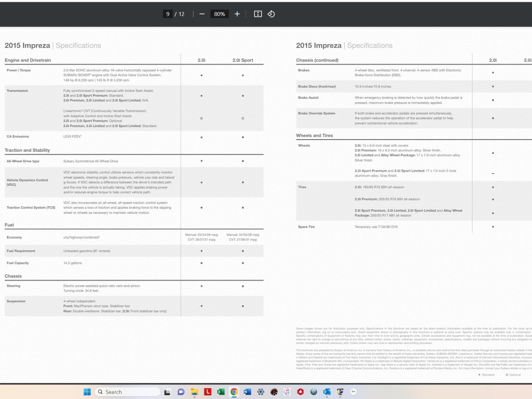Rotate the PDF counterclockwise
This screenshot has width=532, height=399.
(x=271, y=14)
